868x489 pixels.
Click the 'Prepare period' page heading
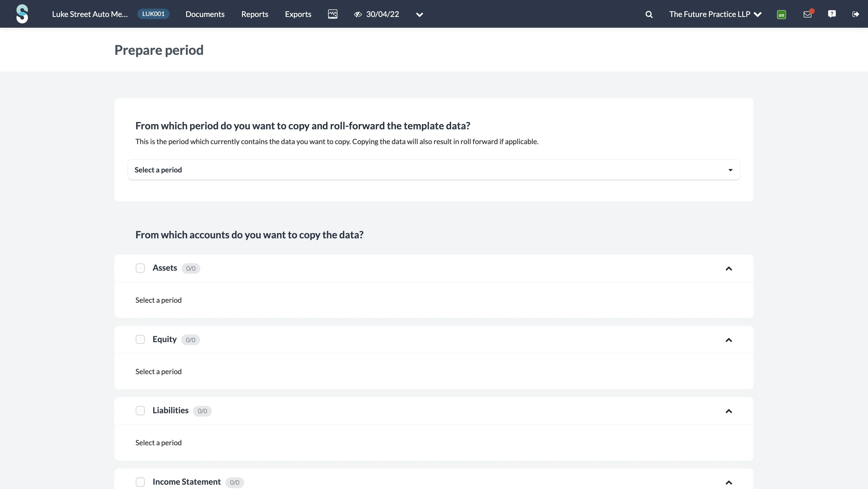coord(159,50)
